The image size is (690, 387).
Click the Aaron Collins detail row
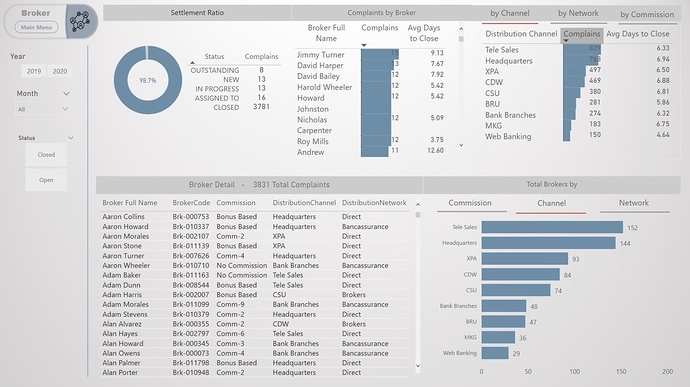(255, 217)
